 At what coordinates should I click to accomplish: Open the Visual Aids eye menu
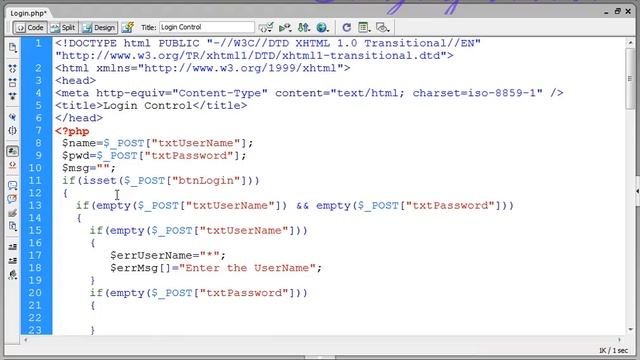382,27
